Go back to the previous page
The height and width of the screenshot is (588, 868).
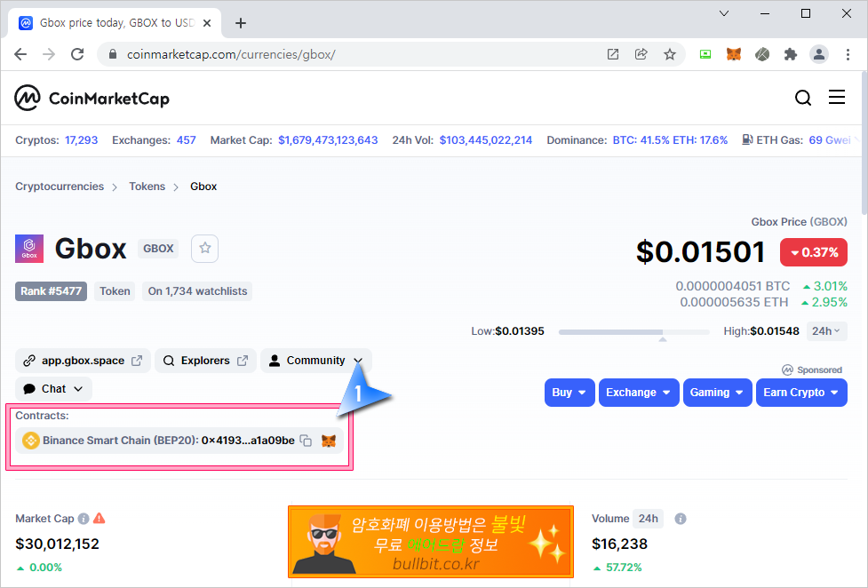(20, 54)
